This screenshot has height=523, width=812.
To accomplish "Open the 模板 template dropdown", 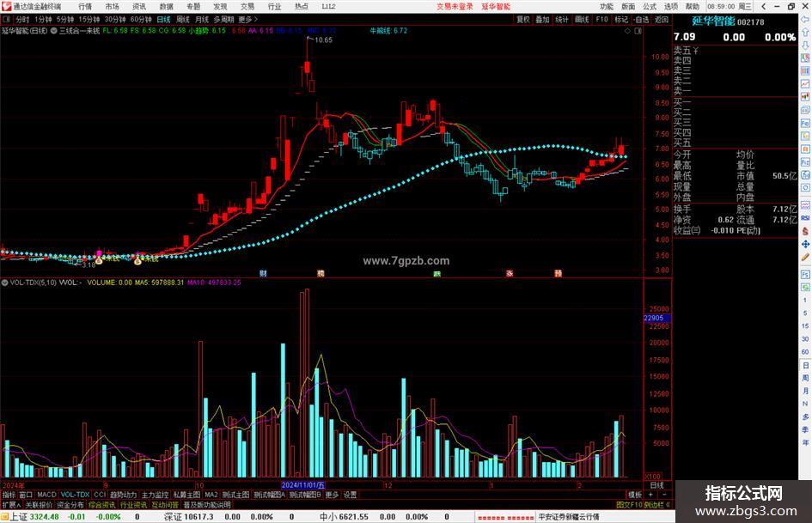I will (x=635, y=495).
